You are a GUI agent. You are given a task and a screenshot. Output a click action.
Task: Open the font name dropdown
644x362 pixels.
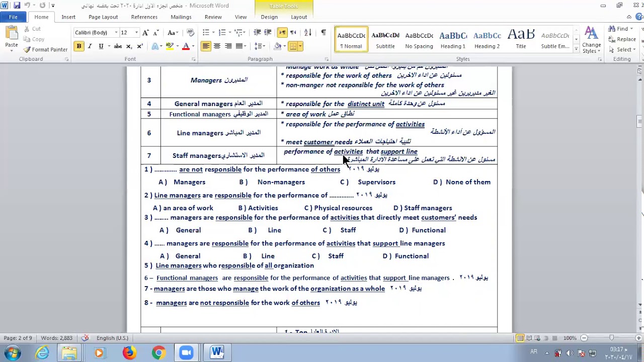[116, 33]
